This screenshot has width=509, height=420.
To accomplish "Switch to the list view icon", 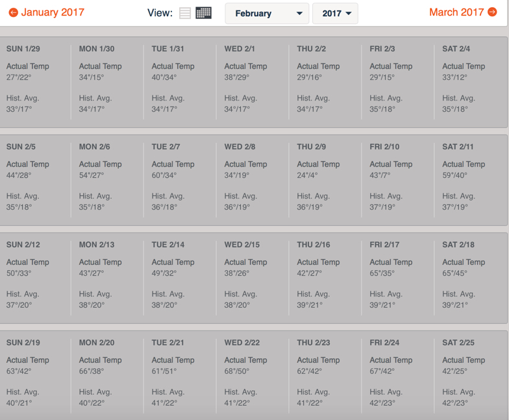I will click(x=185, y=13).
